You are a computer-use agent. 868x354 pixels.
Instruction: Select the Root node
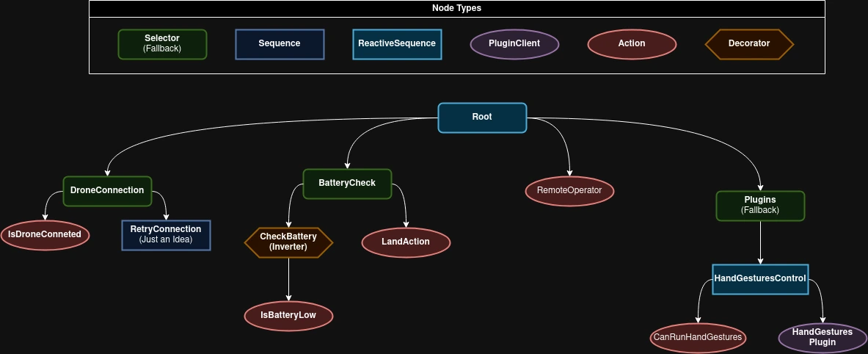click(482, 118)
